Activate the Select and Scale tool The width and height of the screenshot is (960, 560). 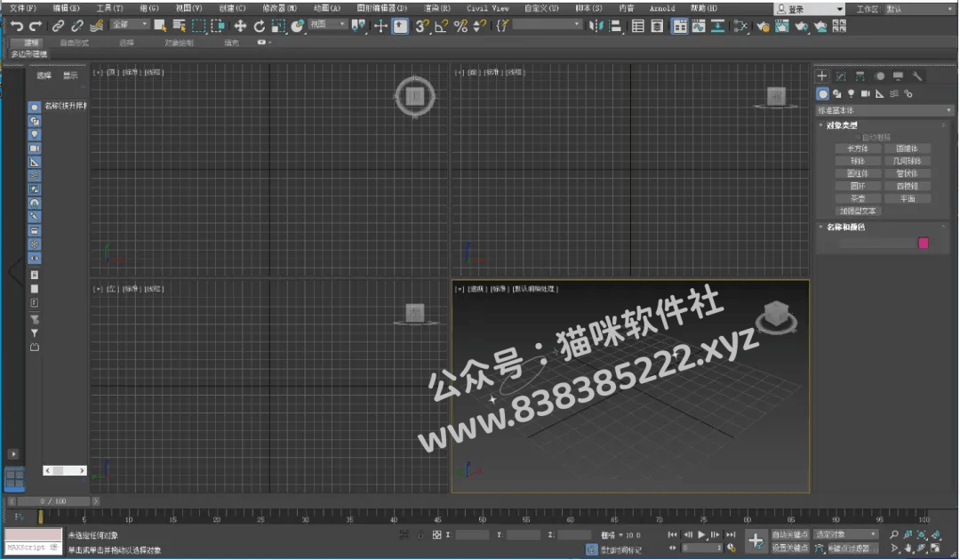pos(278,26)
